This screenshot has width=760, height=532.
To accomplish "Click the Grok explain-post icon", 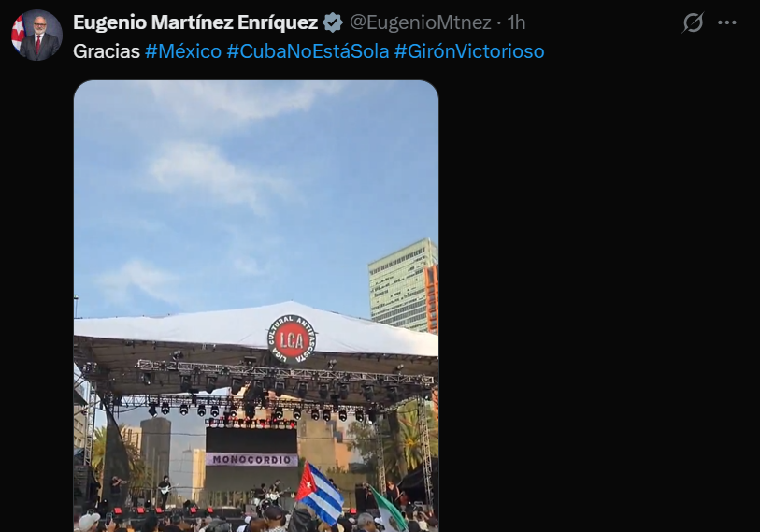I will click(x=693, y=22).
